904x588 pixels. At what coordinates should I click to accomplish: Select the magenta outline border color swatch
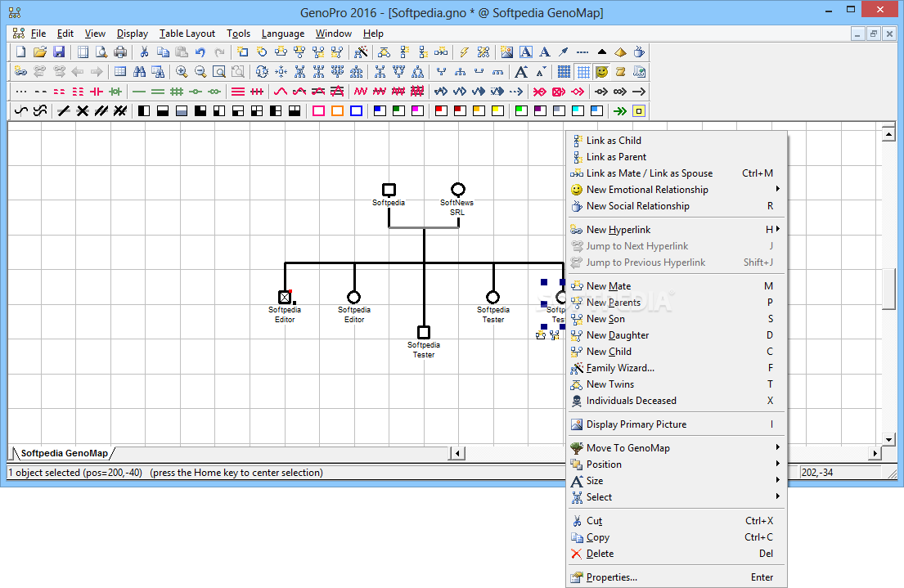(x=318, y=110)
